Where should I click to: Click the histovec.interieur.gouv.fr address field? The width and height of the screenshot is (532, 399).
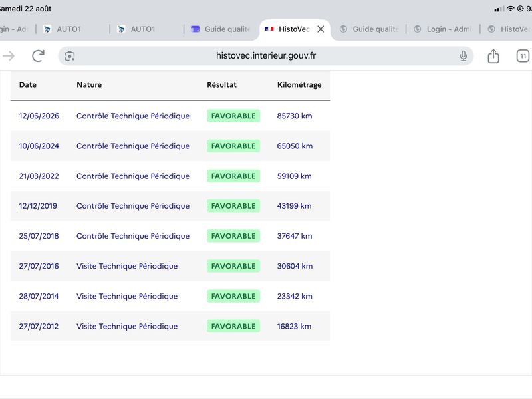tap(265, 56)
